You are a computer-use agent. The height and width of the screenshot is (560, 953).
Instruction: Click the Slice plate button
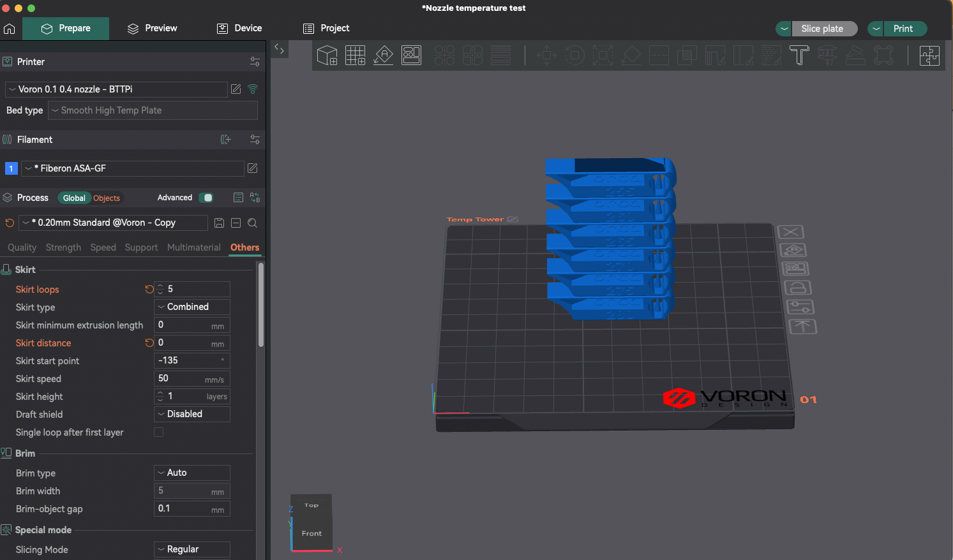pos(822,29)
